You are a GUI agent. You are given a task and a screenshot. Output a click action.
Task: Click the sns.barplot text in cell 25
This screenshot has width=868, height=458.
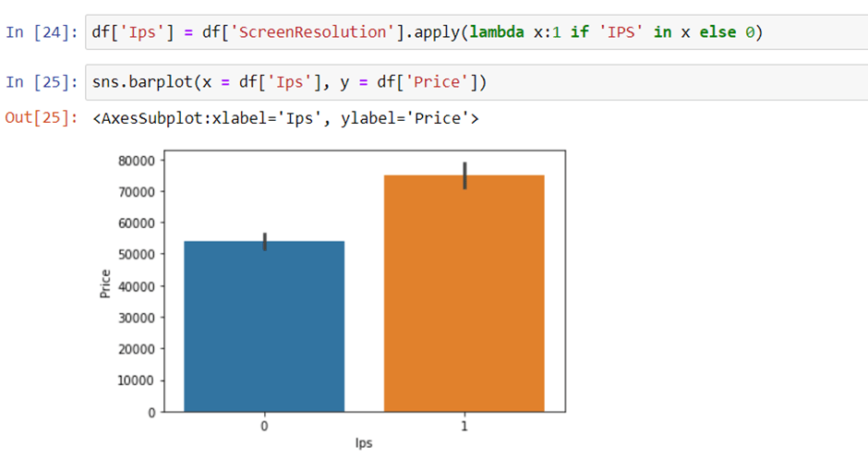coord(141,82)
